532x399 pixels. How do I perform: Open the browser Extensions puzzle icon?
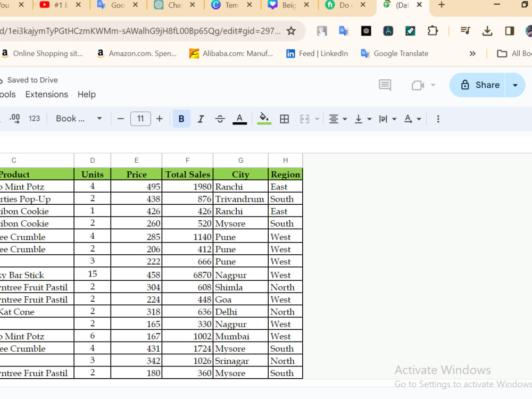pyautogui.click(x=433, y=31)
